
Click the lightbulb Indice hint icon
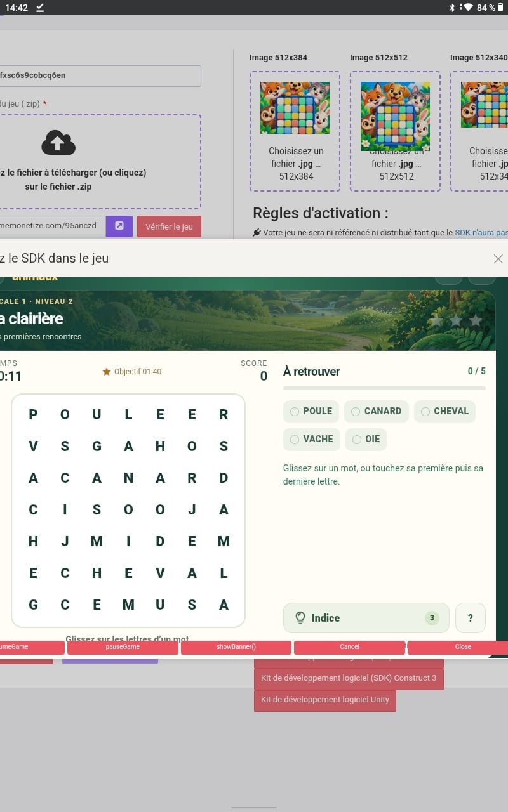(x=301, y=618)
